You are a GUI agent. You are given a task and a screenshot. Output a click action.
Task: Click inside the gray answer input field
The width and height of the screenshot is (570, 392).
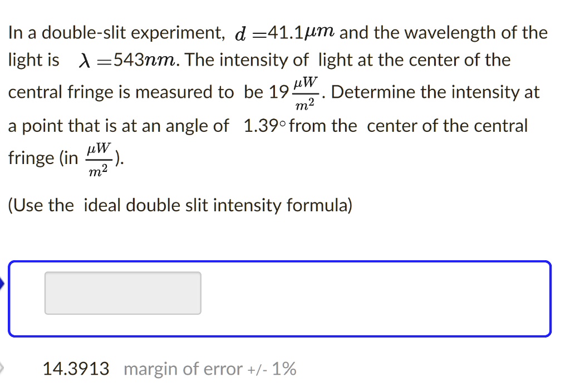(122, 292)
